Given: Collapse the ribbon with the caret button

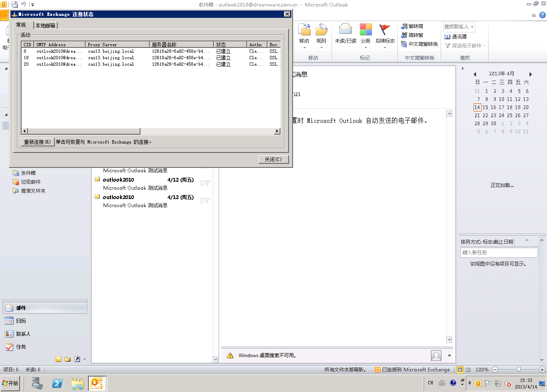Looking at the screenshot, I should tap(534, 15).
